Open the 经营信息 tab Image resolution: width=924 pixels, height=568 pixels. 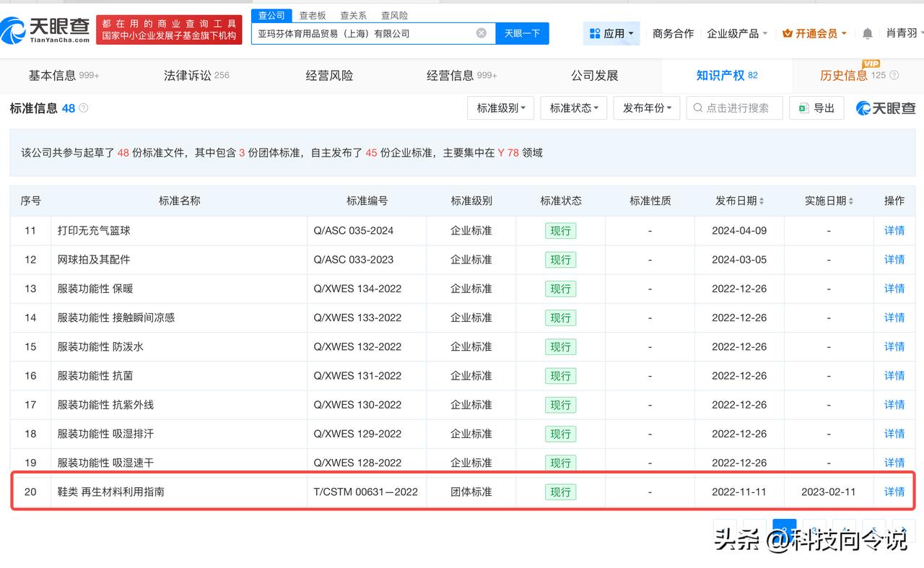462,76
